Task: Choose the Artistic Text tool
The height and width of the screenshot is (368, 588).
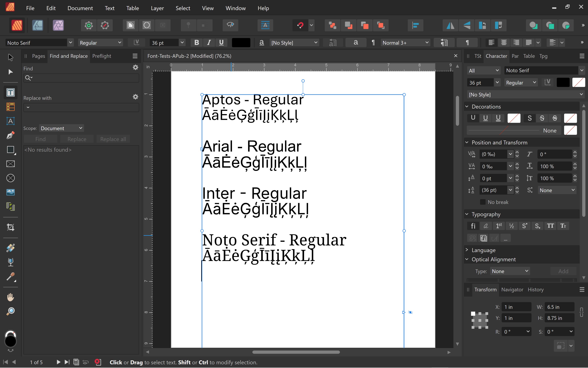Action: [10, 121]
